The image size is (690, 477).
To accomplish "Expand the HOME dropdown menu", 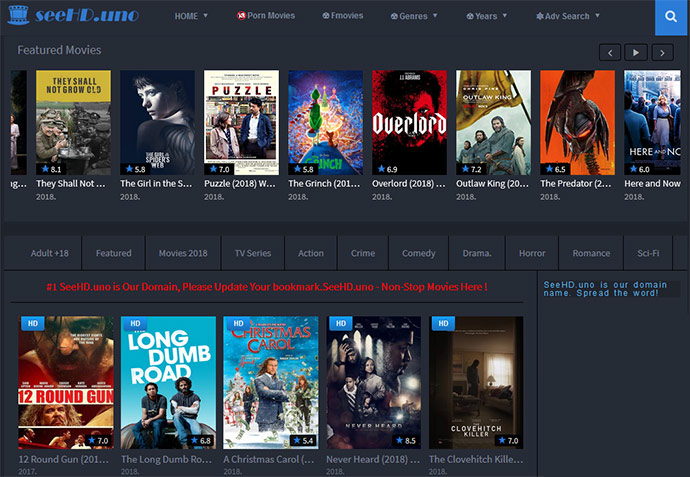I will tap(191, 17).
